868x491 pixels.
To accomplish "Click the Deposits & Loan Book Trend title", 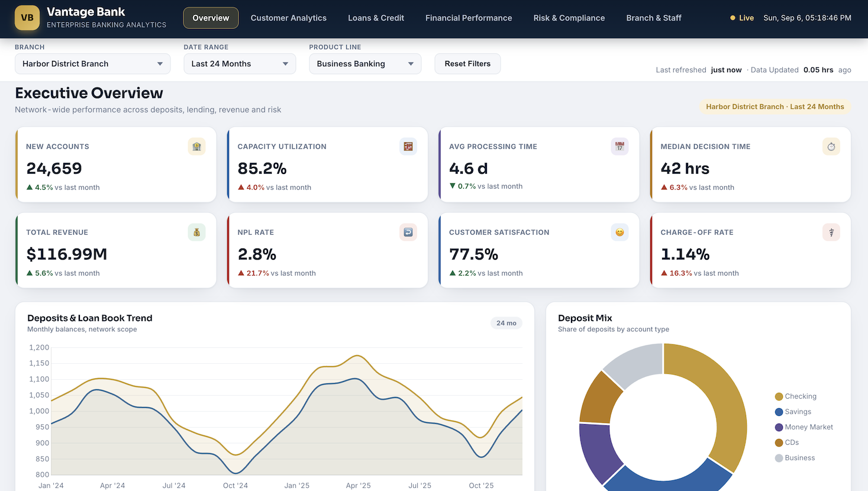I will point(90,318).
